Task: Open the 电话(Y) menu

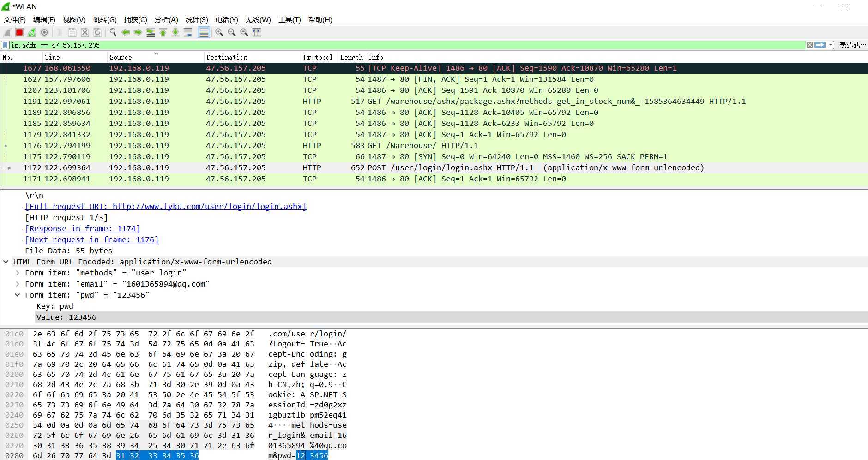Action: 227,19
